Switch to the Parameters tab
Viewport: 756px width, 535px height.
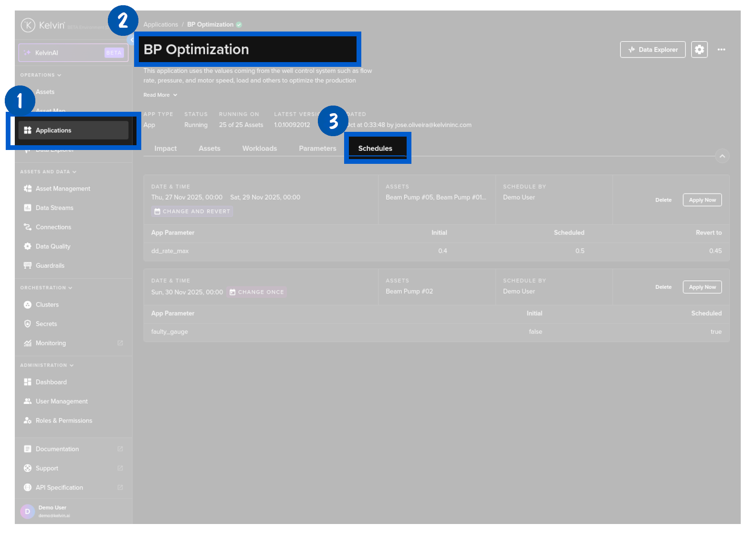pyautogui.click(x=317, y=149)
